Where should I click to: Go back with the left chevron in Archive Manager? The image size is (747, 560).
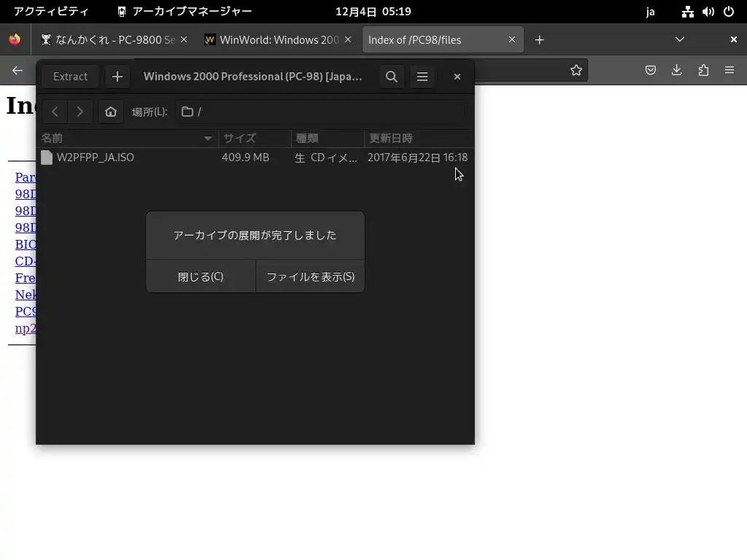[55, 112]
